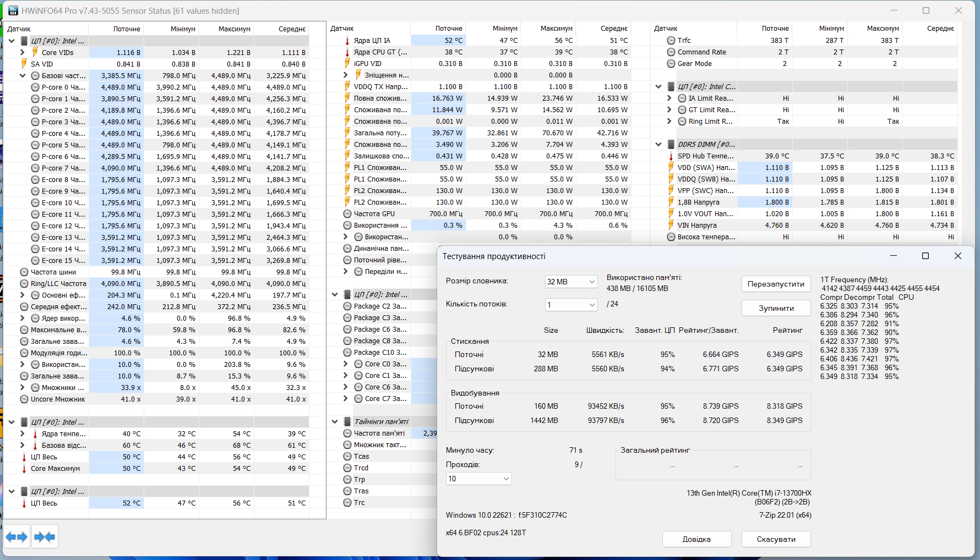Click the icon beside Ring/LLC Частота
Viewport: 980px width, 560px height.
click(24, 283)
